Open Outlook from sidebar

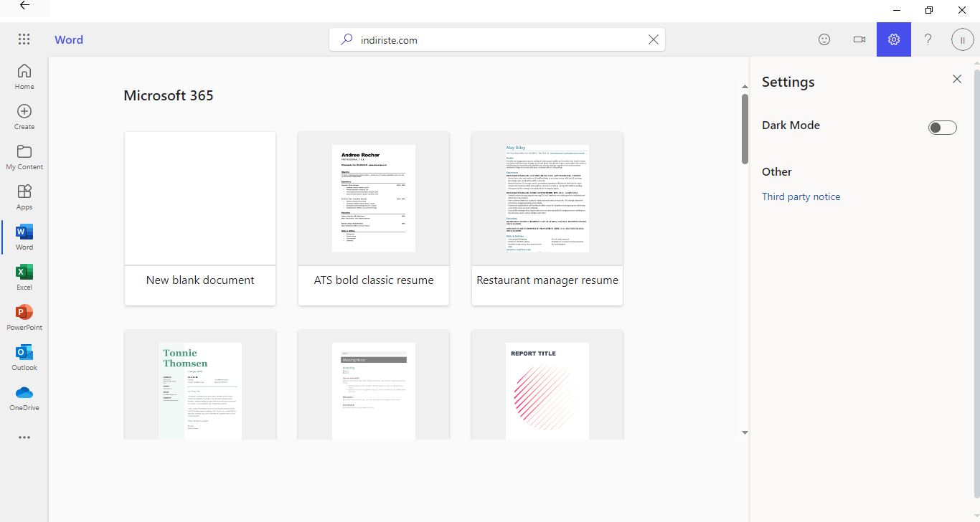(24, 357)
